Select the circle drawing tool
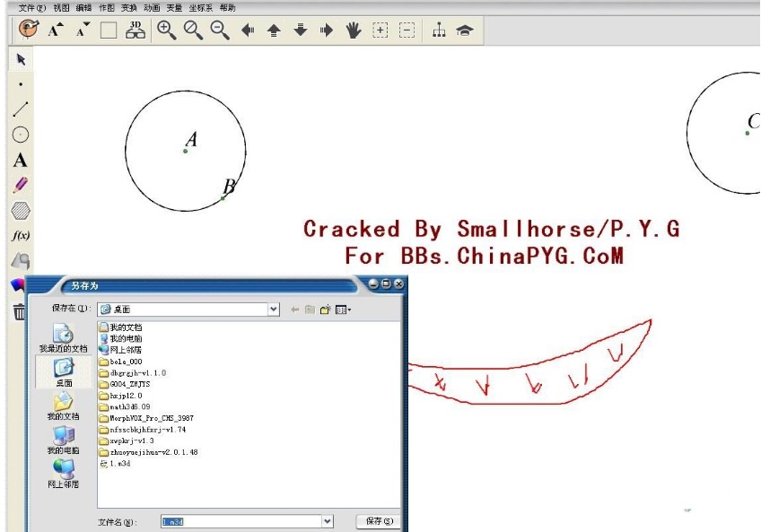Image resolution: width=761 pixels, height=532 pixels. pos(21,135)
